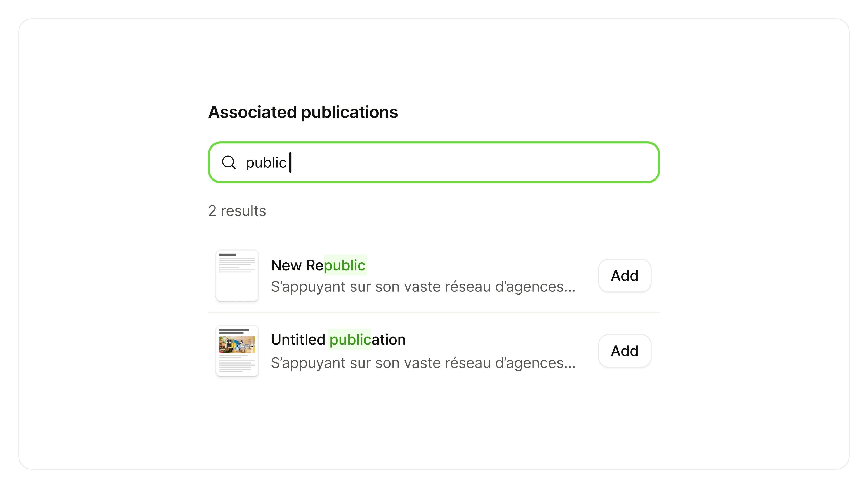Viewport: 868px width, 488px height.
Task: Click the magnifying glass search icon
Action: (229, 162)
